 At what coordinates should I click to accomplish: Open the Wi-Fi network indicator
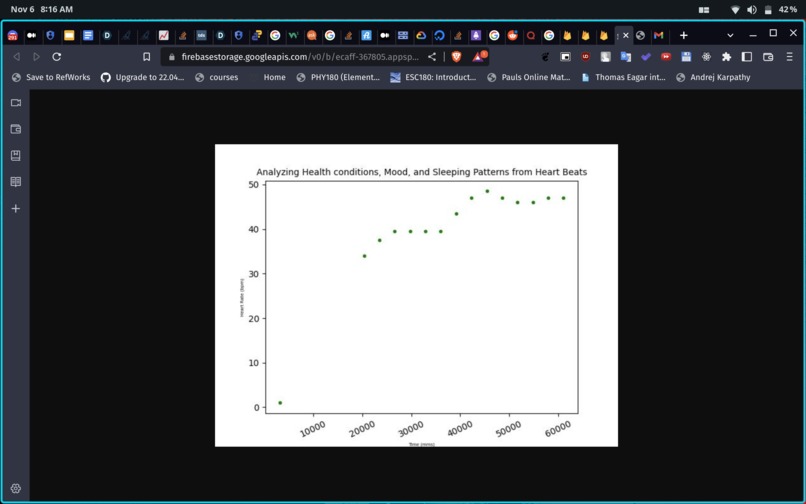click(x=735, y=10)
